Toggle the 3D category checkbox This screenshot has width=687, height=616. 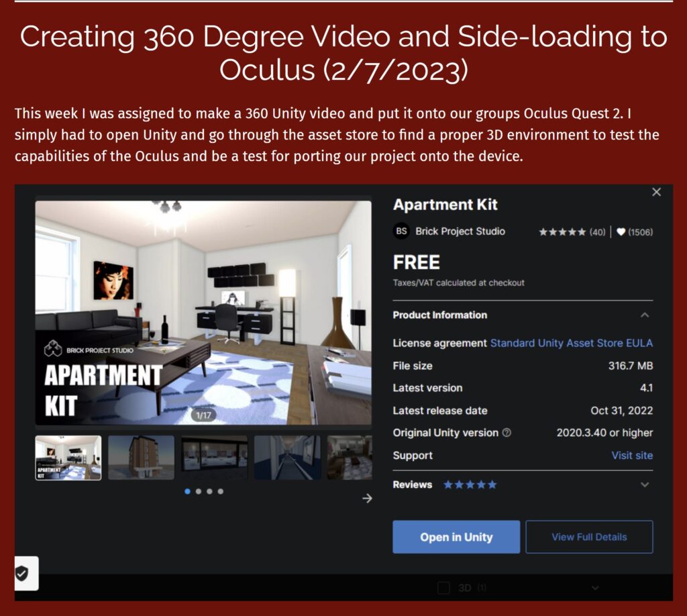[443, 588]
